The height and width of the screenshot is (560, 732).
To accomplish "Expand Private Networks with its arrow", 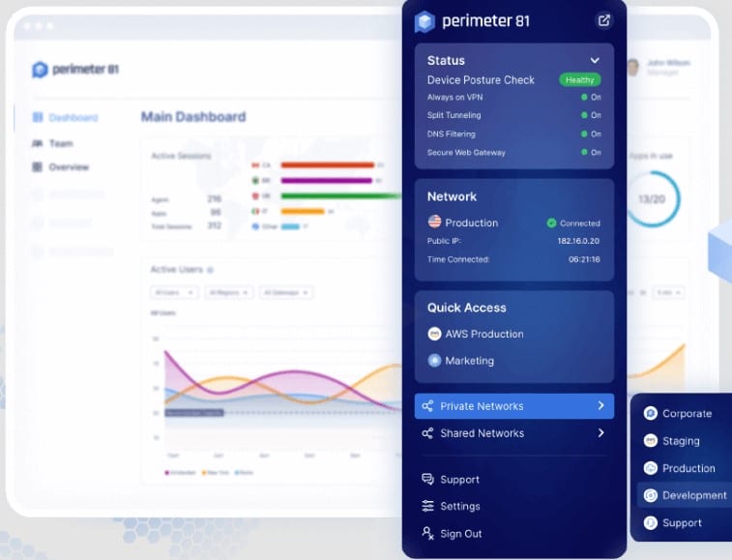I will pos(600,406).
